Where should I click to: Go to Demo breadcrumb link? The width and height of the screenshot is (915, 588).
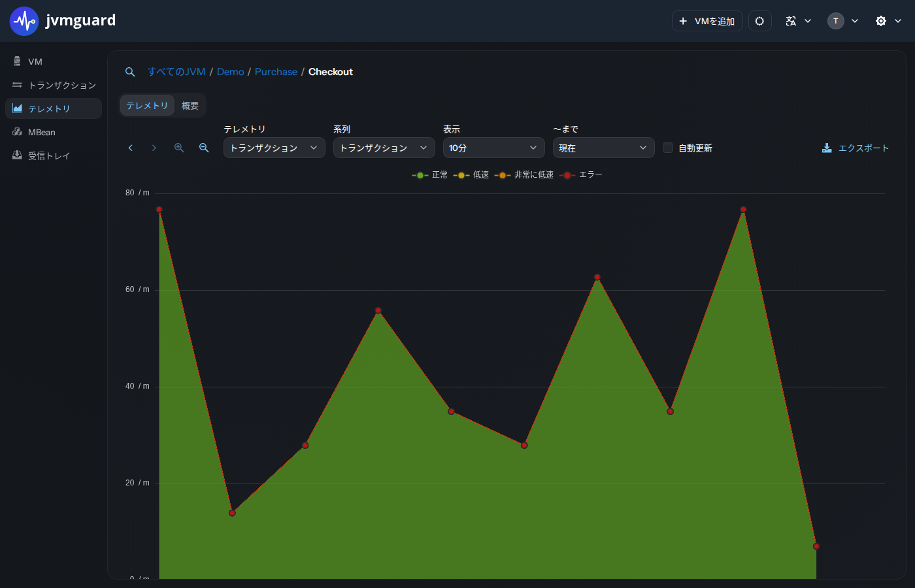[230, 72]
